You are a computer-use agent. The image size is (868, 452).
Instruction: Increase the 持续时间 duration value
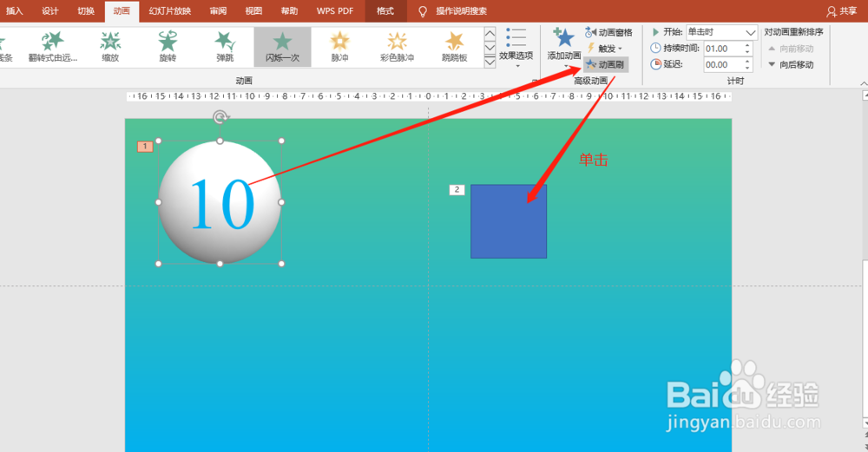pos(747,45)
